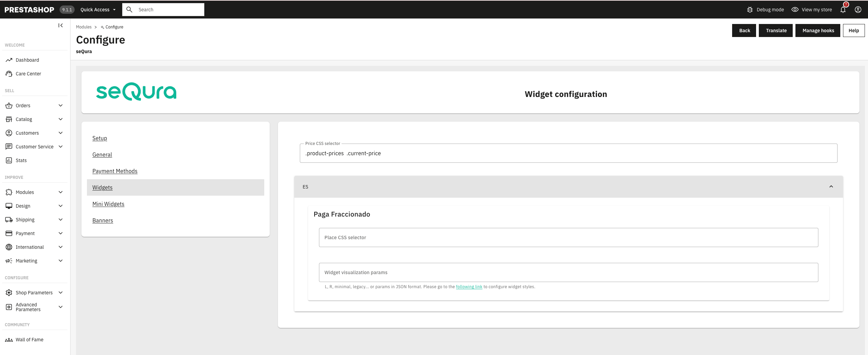Collapse the sidebar menu icon

61,25
